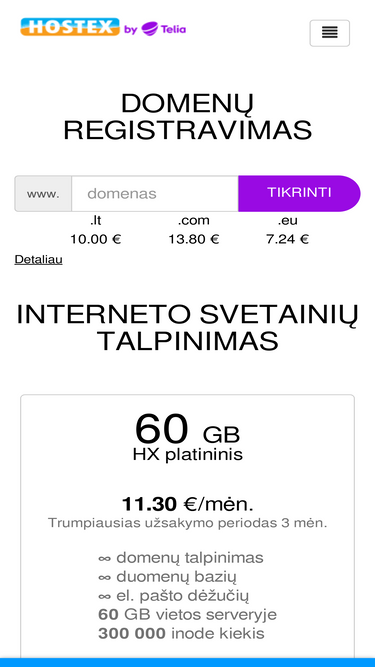375x667 pixels.
Task: Focus the domenas input field
Action: [x=155, y=194]
